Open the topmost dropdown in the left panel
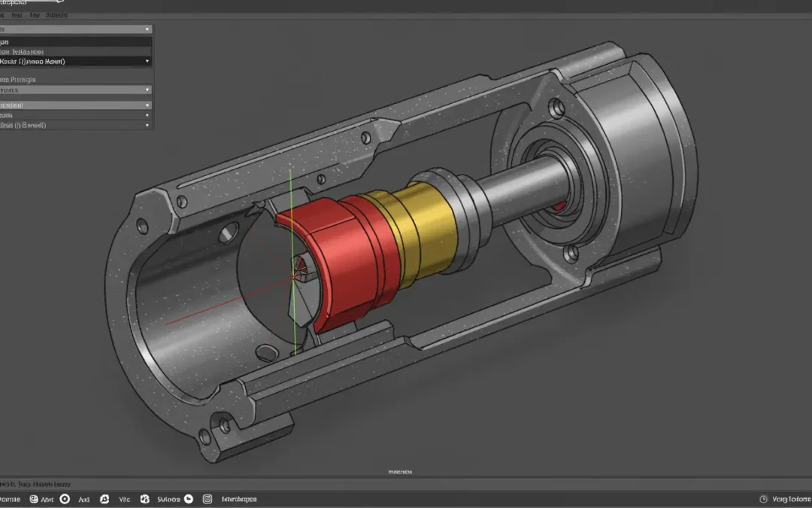This screenshot has width=812, height=508. (x=147, y=29)
